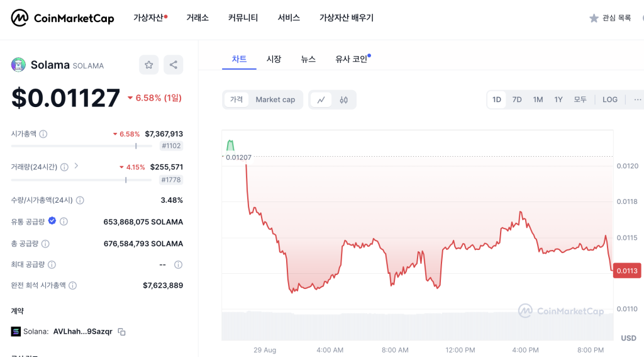The width and height of the screenshot is (644, 357).
Task: Click info icon beside 최대 공급량 value dash
Action: click(x=178, y=264)
